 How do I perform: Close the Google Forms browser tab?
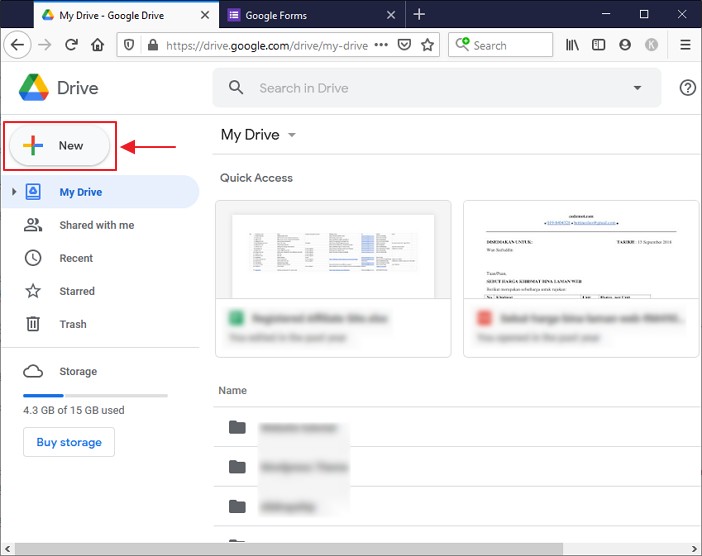[x=391, y=15]
